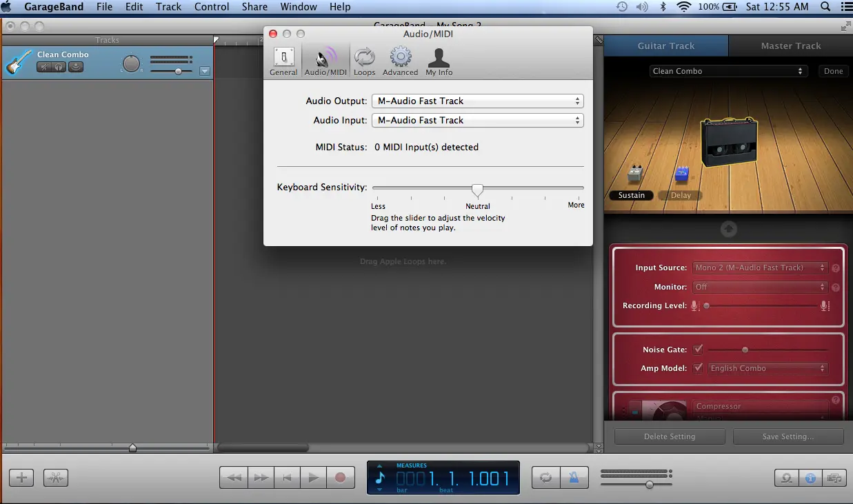Open the My Info preferences pane
This screenshot has height=504, width=853.
click(439, 61)
